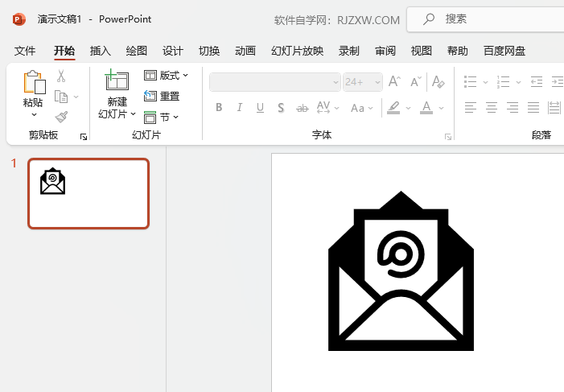This screenshot has height=392, width=564.
Task: Click PowerPoint app logo icon
Action: 19,19
